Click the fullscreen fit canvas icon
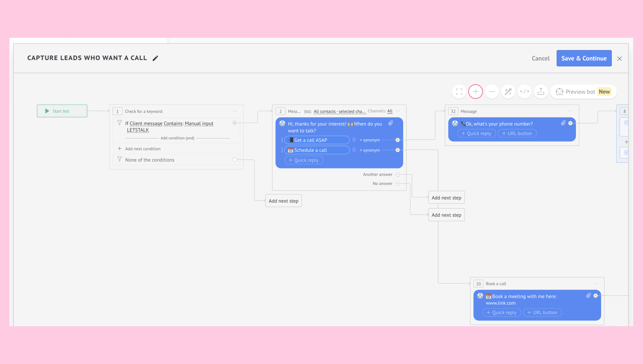The image size is (643, 364). point(459,92)
